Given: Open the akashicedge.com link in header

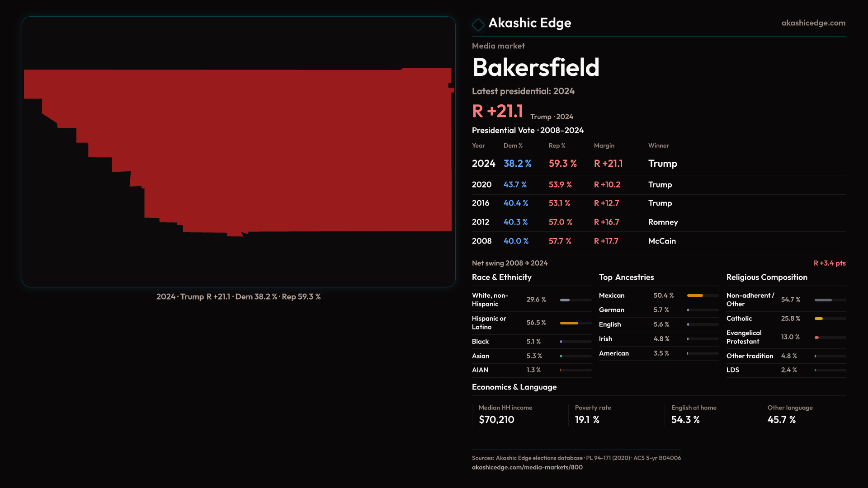Looking at the screenshot, I should [813, 23].
